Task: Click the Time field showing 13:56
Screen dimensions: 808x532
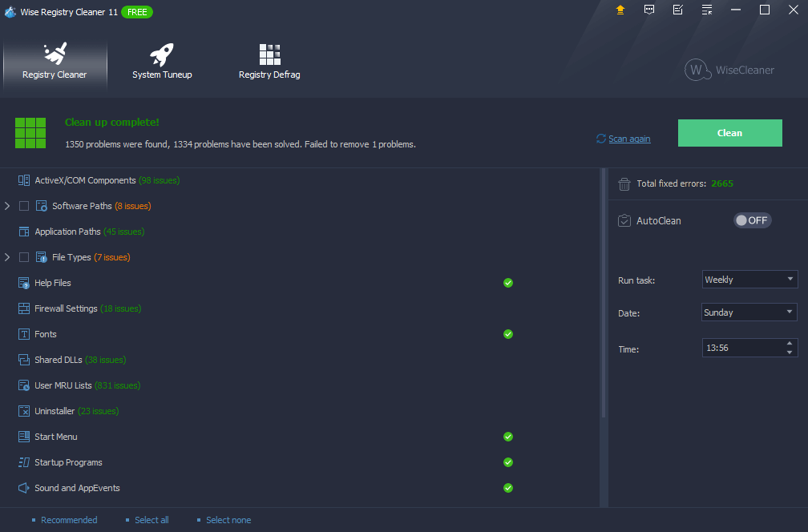Action: click(741, 349)
